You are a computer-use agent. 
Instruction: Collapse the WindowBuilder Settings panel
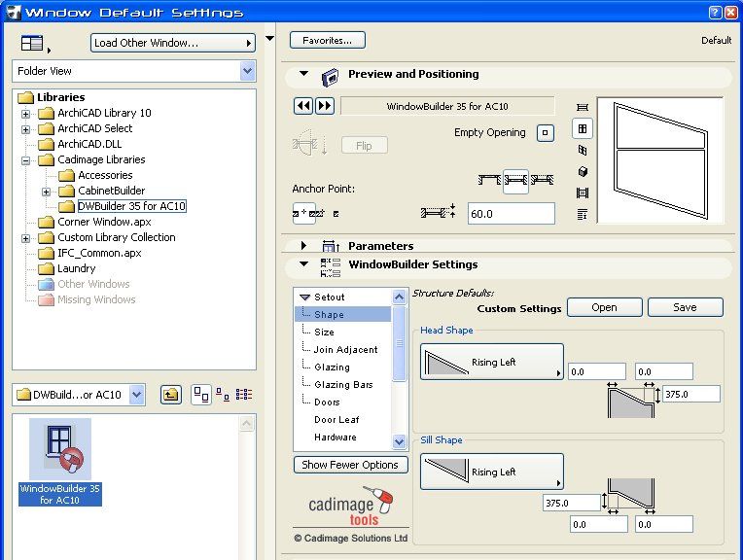tap(303, 263)
